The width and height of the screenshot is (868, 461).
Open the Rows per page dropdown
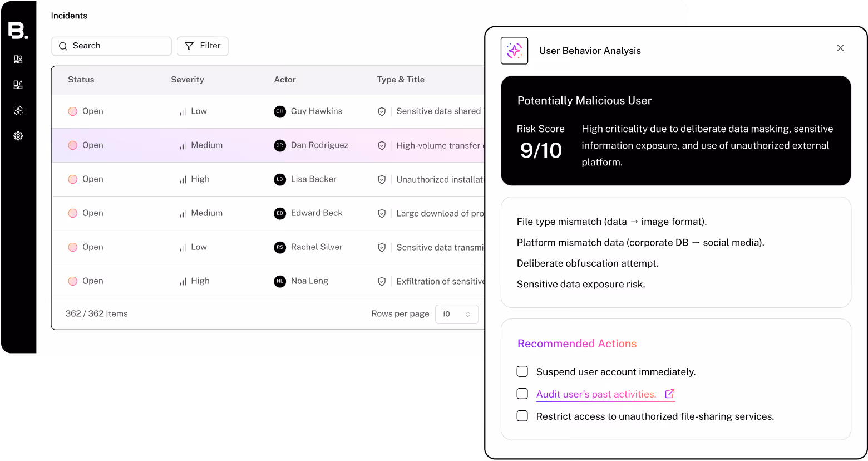coord(457,314)
